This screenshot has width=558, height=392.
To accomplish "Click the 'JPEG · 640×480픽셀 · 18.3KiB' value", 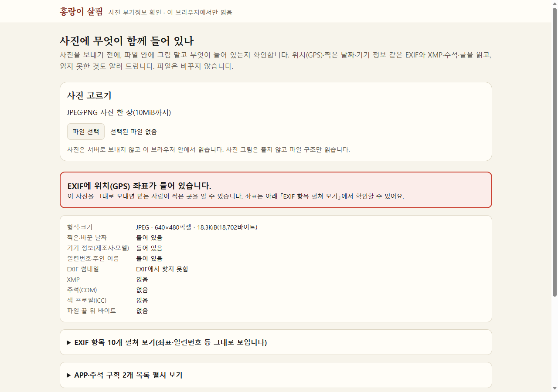I will tap(197, 227).
